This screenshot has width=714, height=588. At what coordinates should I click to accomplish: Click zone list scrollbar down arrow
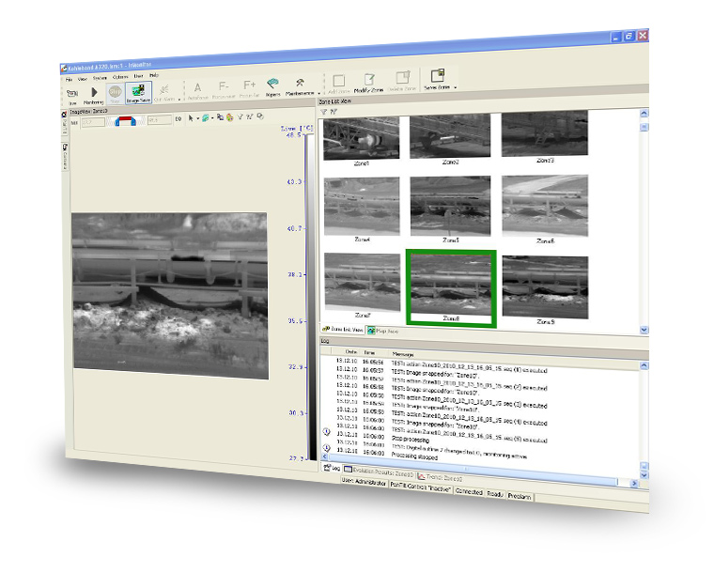pyautogui.click(x=644, y=330)
